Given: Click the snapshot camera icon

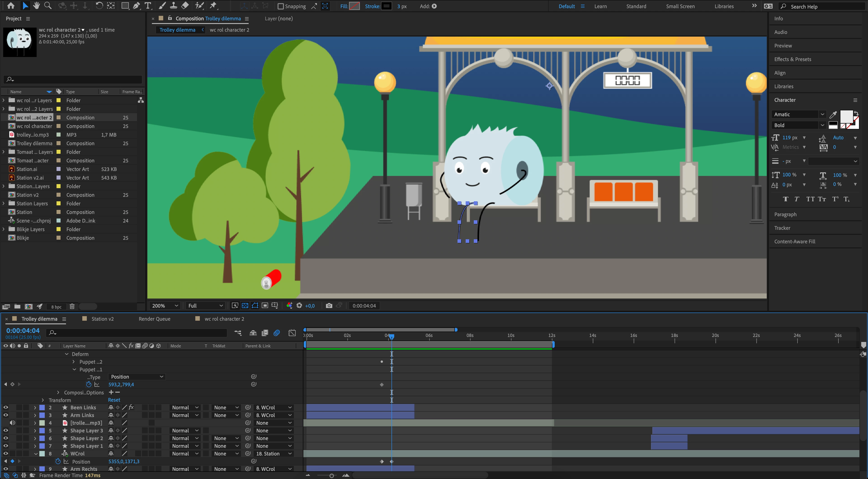Looking at the screenshot, I should click(x=329, y=306).
